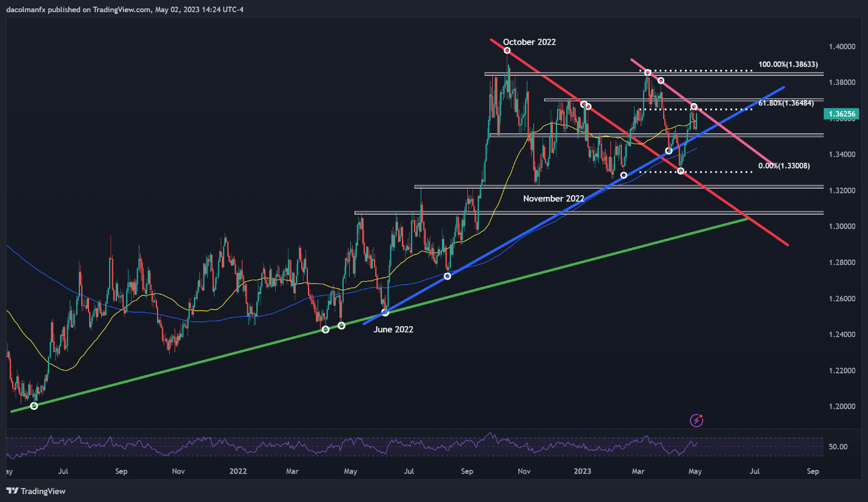Image resolution: width=868 pixels, height=502 pixels.
Task: Click the RSI 50.00 scale label
Action: click(x=838, y=447)
